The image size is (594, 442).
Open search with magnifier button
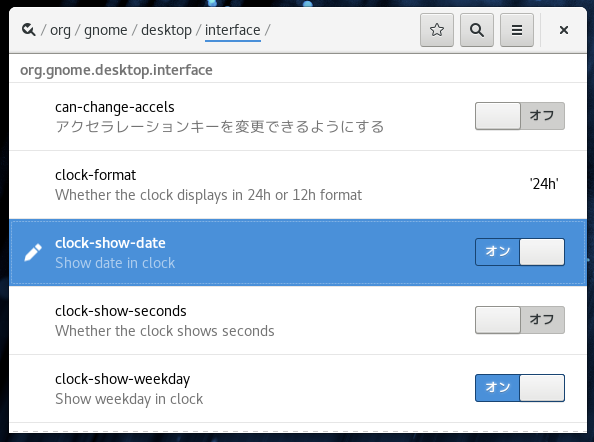coord(477,30)
